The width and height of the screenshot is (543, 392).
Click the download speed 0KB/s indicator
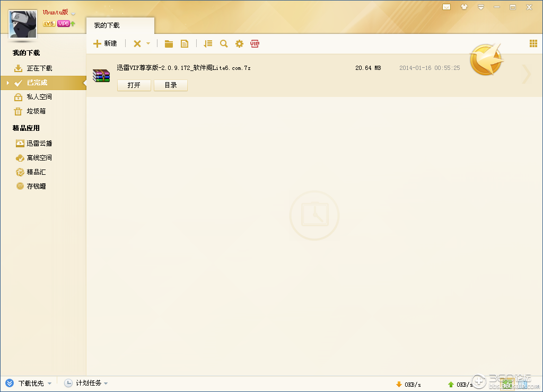pos(409,385)
